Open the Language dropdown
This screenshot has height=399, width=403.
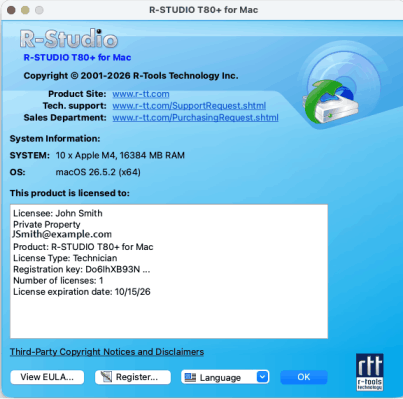tap(225, 377)
